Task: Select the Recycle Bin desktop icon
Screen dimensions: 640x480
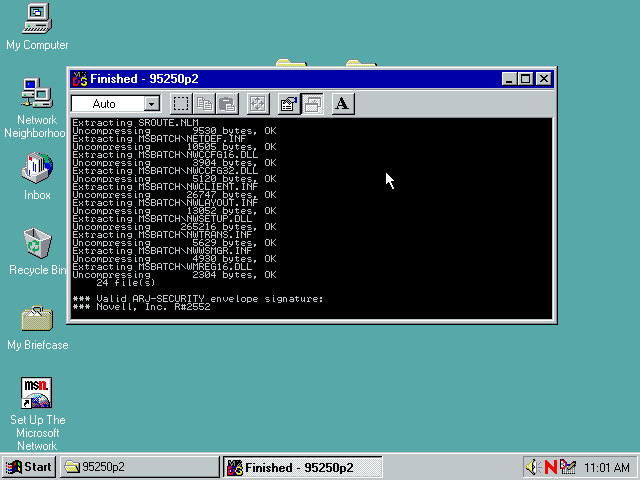Action: (x=37, y=251)
